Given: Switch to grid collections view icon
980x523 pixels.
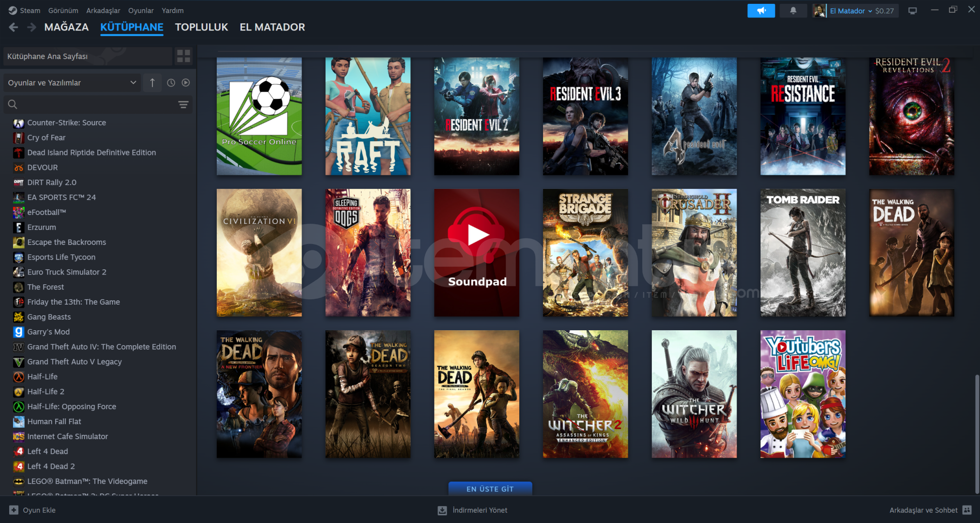Looking at the screenshot, I should (183, 56).
